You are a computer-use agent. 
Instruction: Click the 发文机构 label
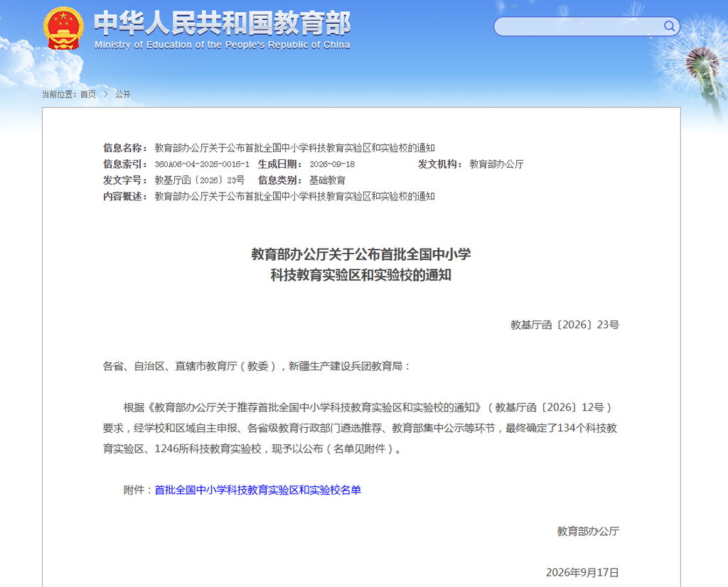(439, 164)
